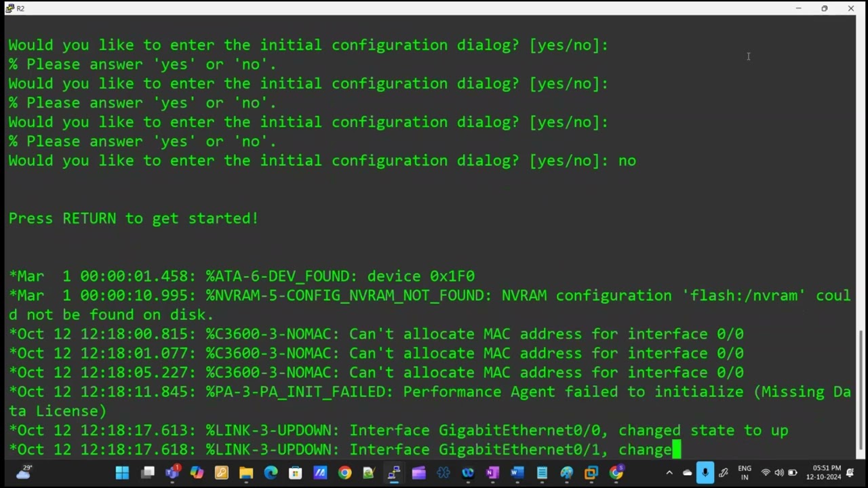Launch Microsoft Edge from the taskbar
Viewport: 868px width, 488px height.
[x=271, y=473]
